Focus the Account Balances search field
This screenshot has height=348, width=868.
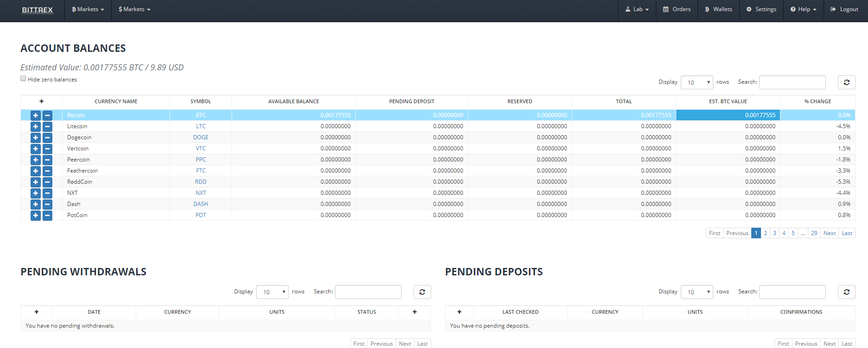(x=793, y=82)
